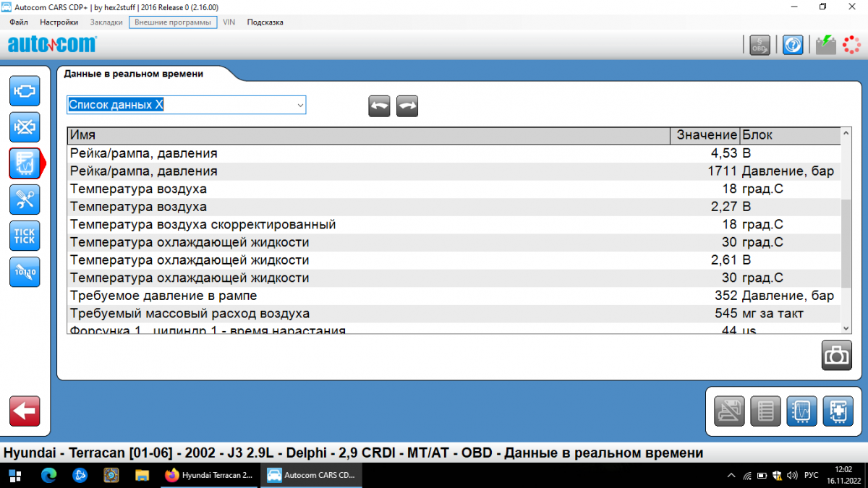Select the Рейка/рампа, давления row with 1711 bar
Screen dimensions: 868x488
454,171
